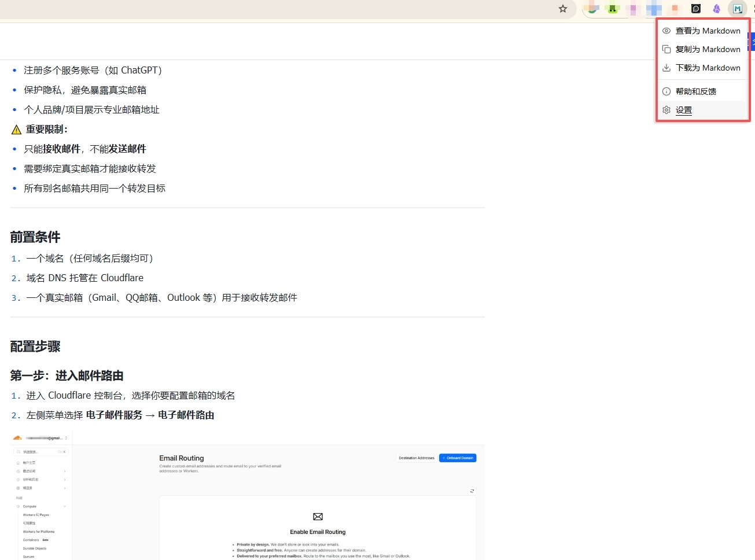
Task: Click the download icon for 下载为 Markdown
Action: click(666, 68)
